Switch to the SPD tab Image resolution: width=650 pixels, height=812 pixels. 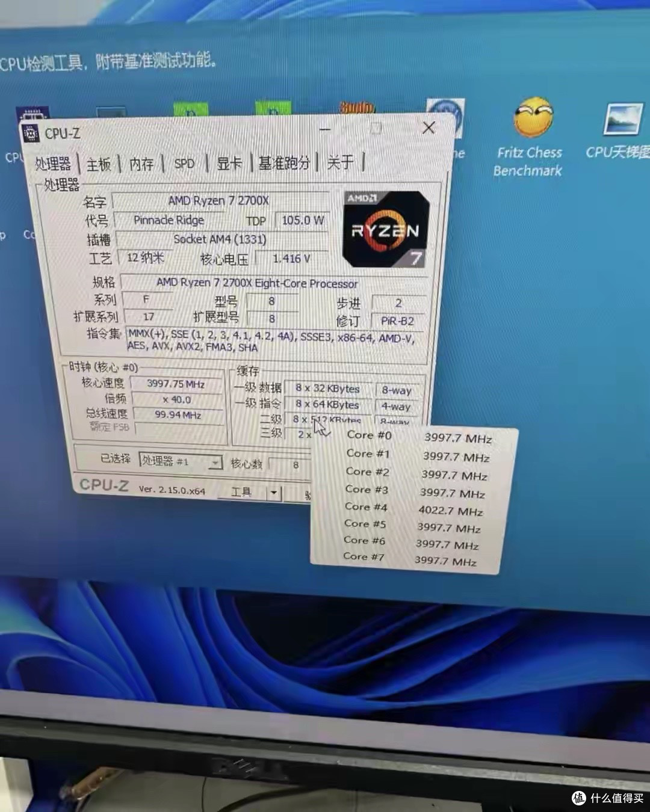pyautogui.click(x=184, y=164)
